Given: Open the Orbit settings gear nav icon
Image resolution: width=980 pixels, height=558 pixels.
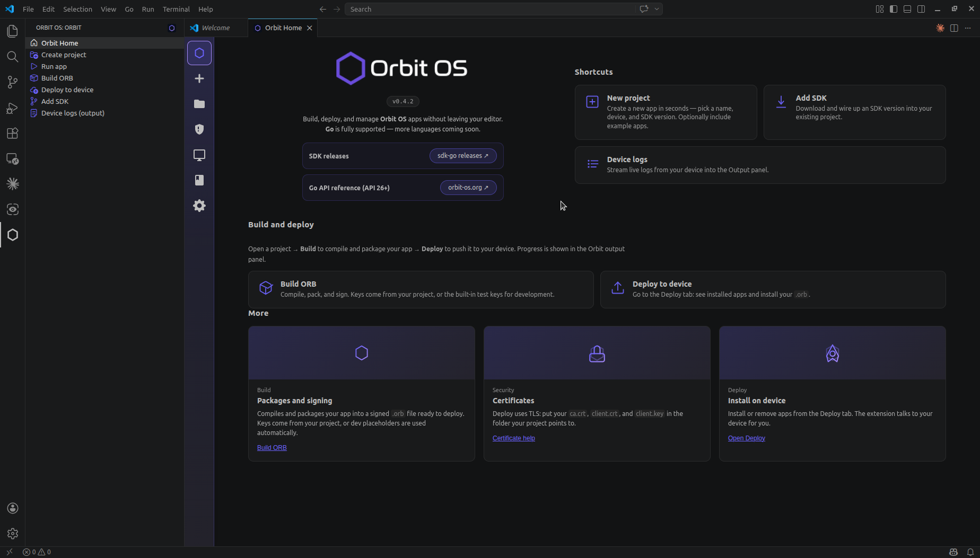Looking at the screenshot, I should coord(199,206).
